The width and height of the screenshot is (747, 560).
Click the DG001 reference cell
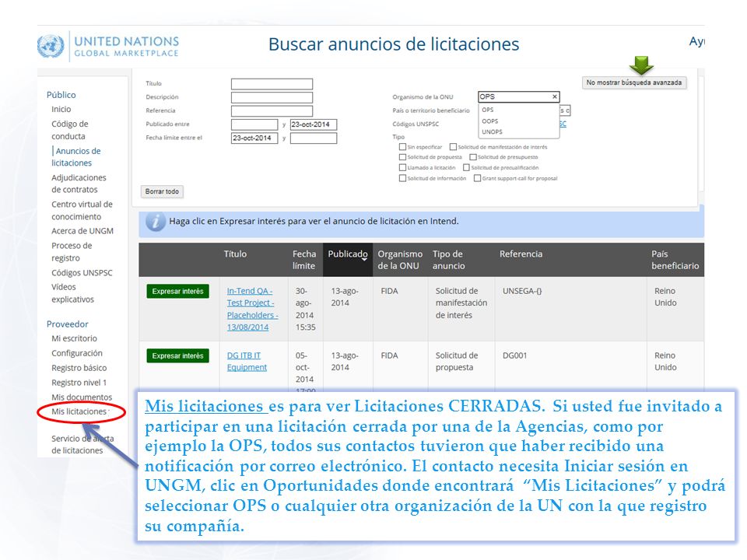pos(514,355)
